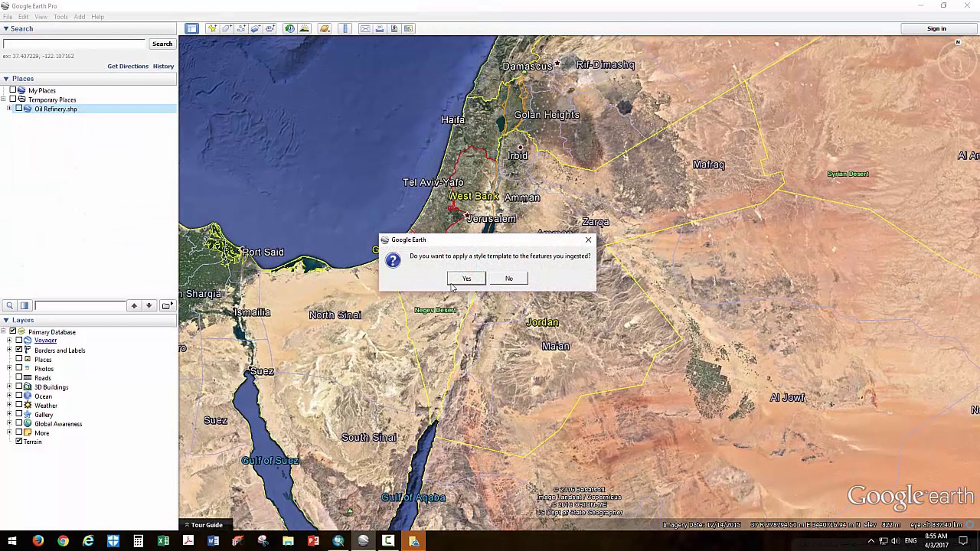980x551 pixels.
Task: Open the planet switcher icon
Action: tap(325, 29)
